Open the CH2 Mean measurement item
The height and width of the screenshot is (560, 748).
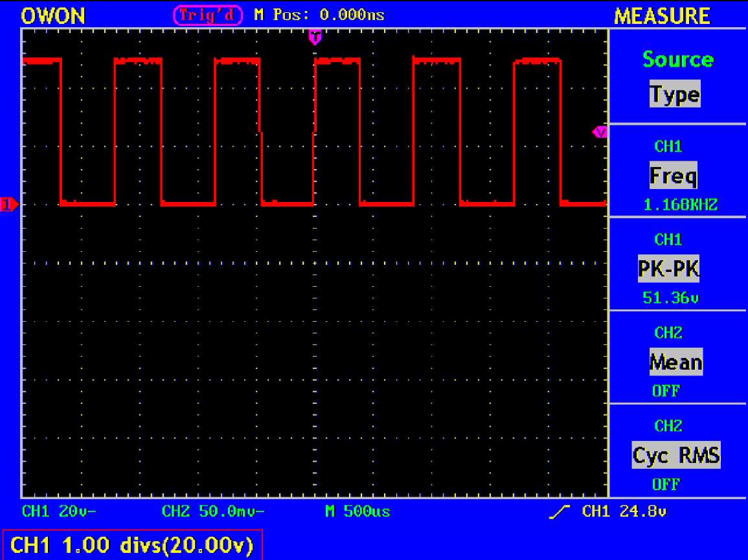pyautogui.click(x=676, y=362)
